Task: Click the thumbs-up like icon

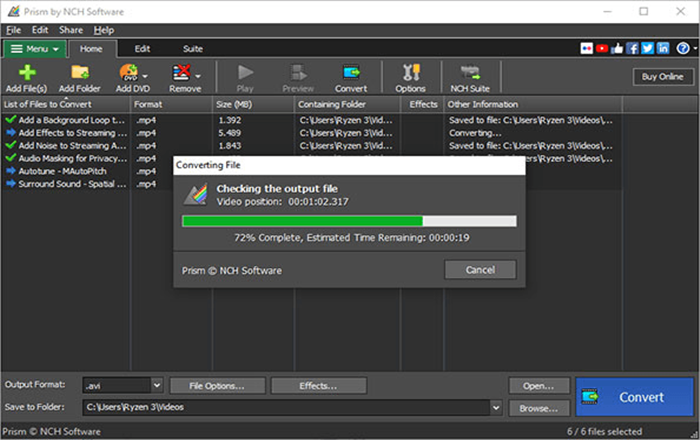Action: (617, 48)
